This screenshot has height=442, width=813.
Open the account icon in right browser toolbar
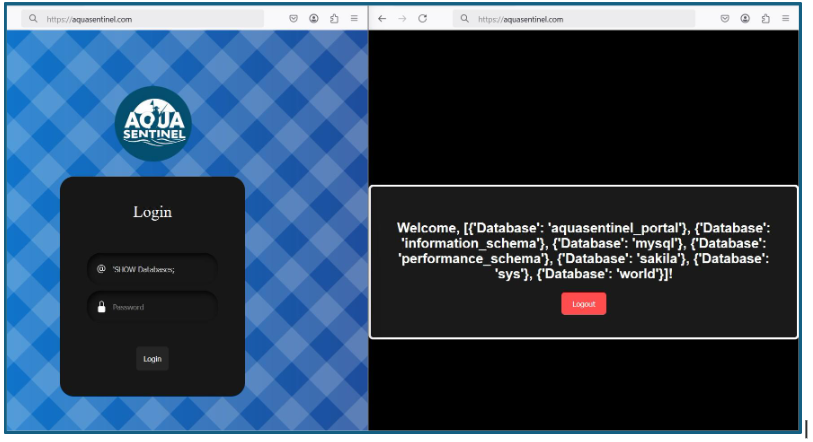(x=745, y=19)
